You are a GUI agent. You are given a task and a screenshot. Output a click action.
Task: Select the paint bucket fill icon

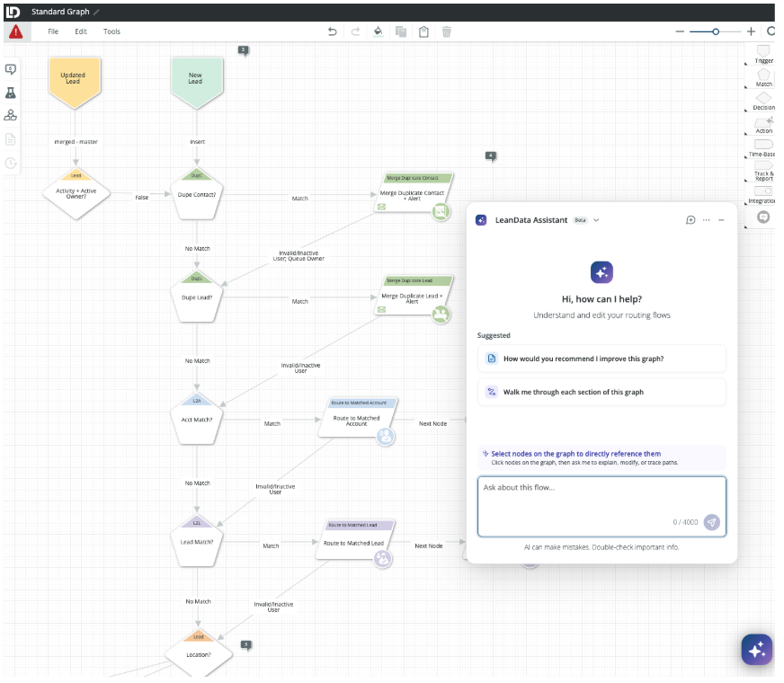[379, 32]
